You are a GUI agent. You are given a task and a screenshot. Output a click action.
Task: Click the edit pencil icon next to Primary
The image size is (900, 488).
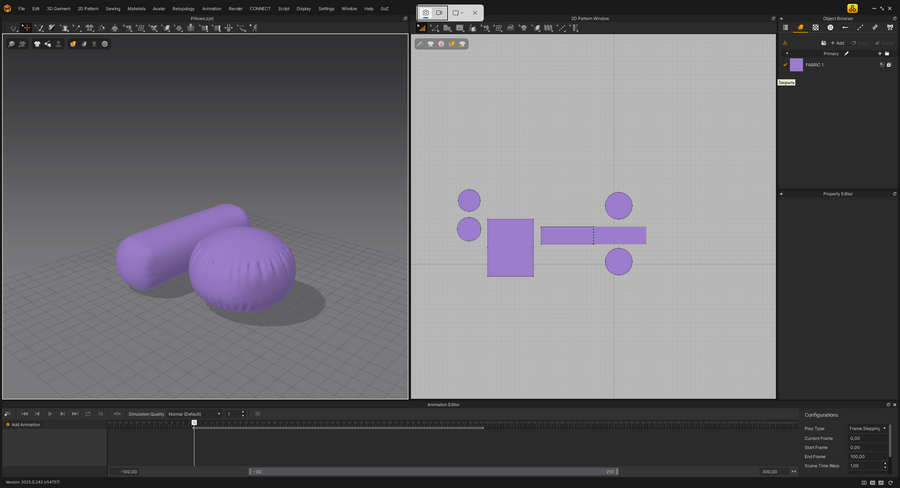tap(846, 54)
